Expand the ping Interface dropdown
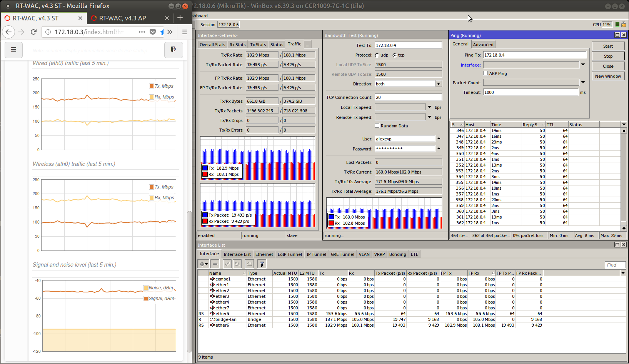 (x=583, y=65)
